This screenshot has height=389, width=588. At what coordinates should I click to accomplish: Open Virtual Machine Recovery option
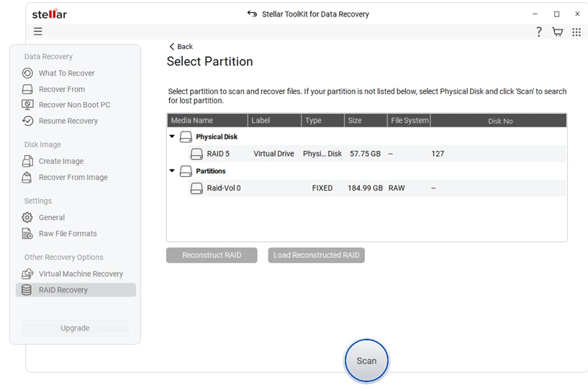click(81, 274)
